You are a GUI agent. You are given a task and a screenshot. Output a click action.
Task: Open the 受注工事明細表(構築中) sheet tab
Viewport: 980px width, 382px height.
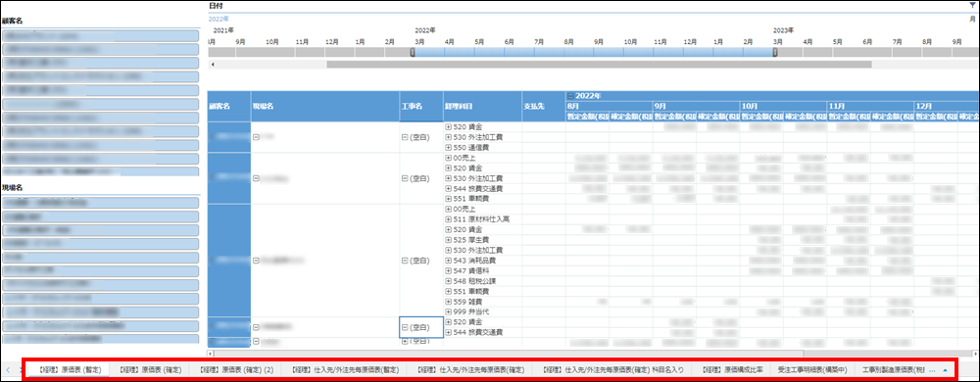coord(808,369)
